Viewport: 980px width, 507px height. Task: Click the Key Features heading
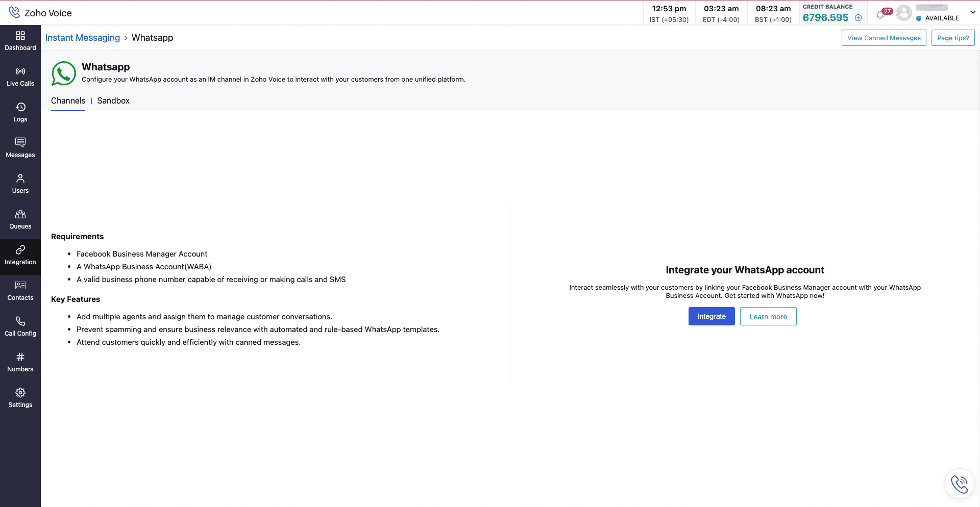[x=76, y=299]
